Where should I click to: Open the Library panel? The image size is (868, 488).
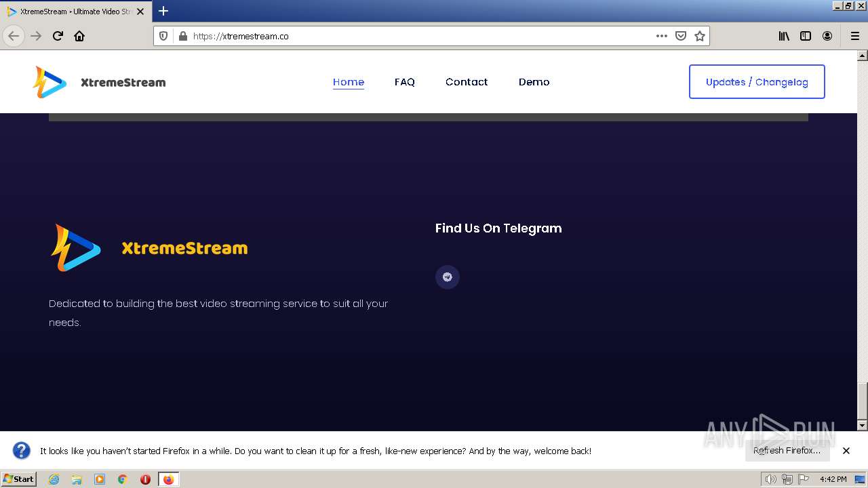[x=784, y=36]
